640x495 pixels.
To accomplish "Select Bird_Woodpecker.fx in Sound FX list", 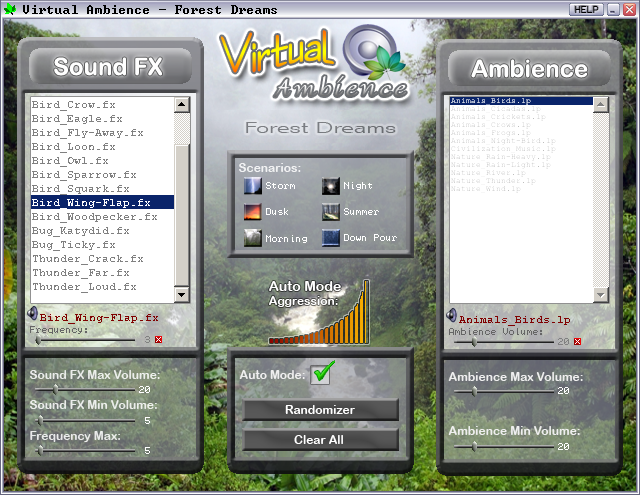I will [x=102, y=217].
